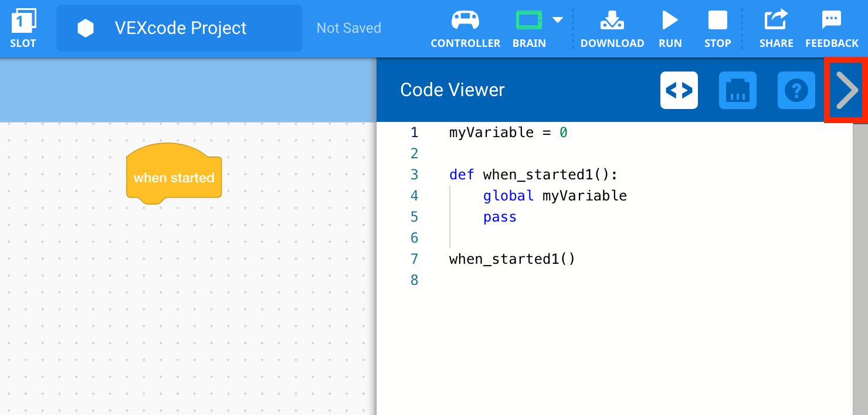868x415 pixels.
Task: Collapse the Code Viewer panel
Action: [x=846, y=90]
